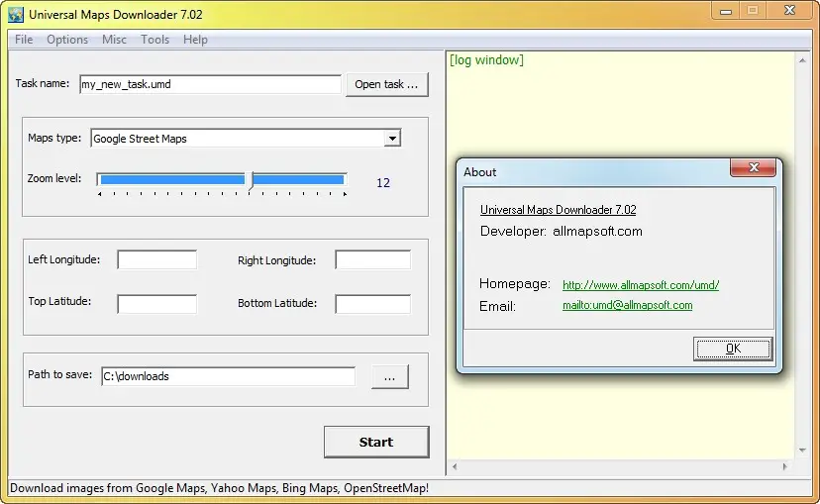Click the [log window] text
The width and height of the screenshot is (820, 504).
tap(486, 60)
